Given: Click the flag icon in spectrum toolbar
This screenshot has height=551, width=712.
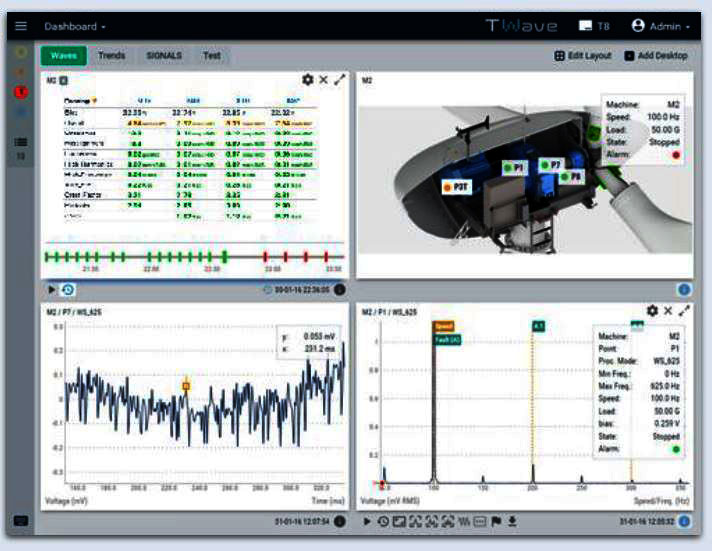Looking at the screenshot, I should [x=496, y=522].
